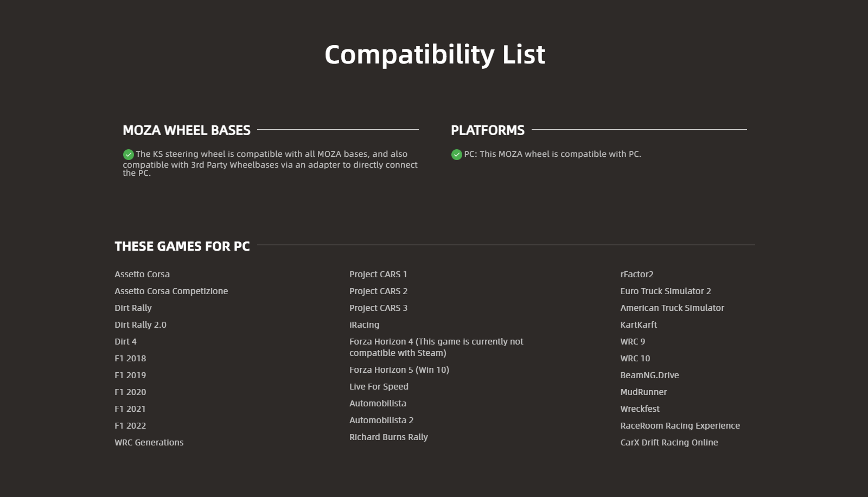868x497 pixels.
Task: Select WRC Generations in games list
Action: 149,443
